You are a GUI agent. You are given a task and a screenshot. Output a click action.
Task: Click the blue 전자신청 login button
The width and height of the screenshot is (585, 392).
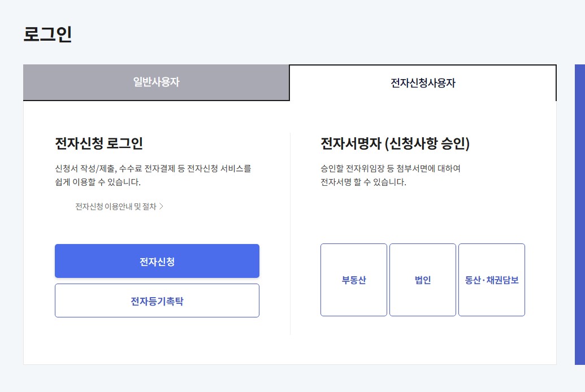click(x=157, y=260)
